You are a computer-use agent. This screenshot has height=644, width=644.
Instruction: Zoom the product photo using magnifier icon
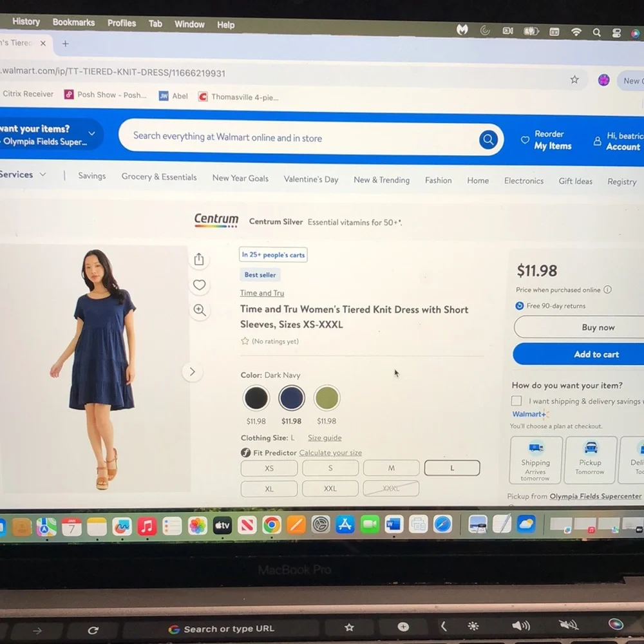[x=200, y=310]
